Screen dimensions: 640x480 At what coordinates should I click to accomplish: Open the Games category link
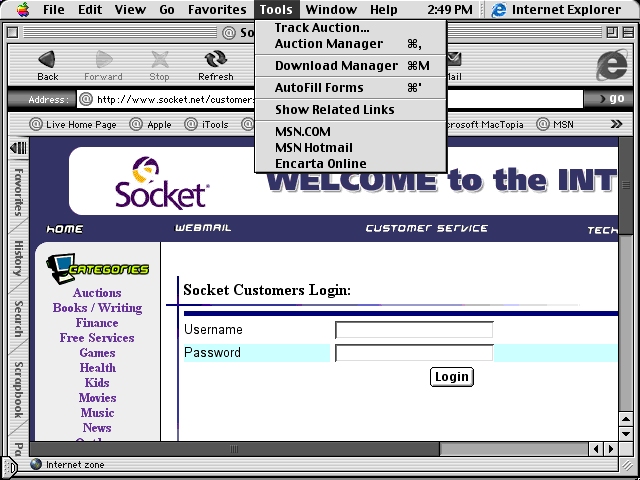point(97,353)
